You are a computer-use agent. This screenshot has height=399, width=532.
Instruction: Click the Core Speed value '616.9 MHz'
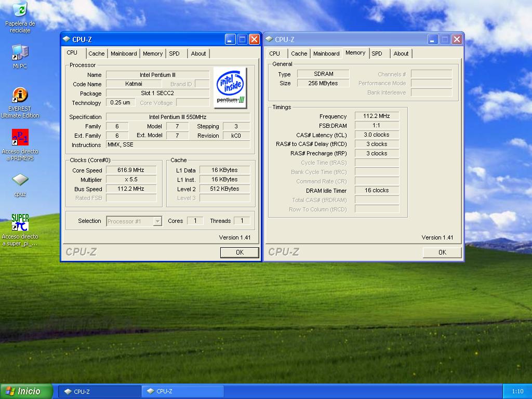coord(131,170)
